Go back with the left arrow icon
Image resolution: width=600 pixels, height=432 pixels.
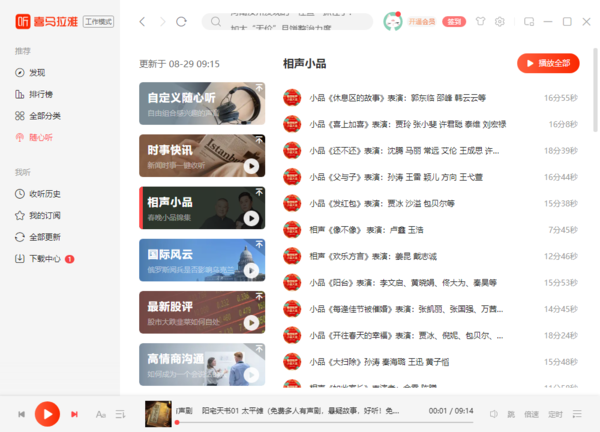(x=142, y=22)
